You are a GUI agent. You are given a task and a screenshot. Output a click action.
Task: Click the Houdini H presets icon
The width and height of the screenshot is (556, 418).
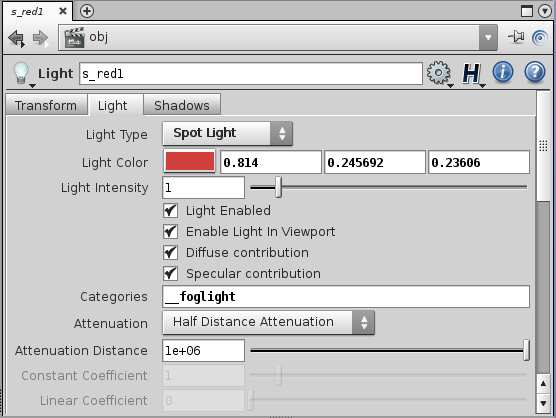[x=472, y=74]
